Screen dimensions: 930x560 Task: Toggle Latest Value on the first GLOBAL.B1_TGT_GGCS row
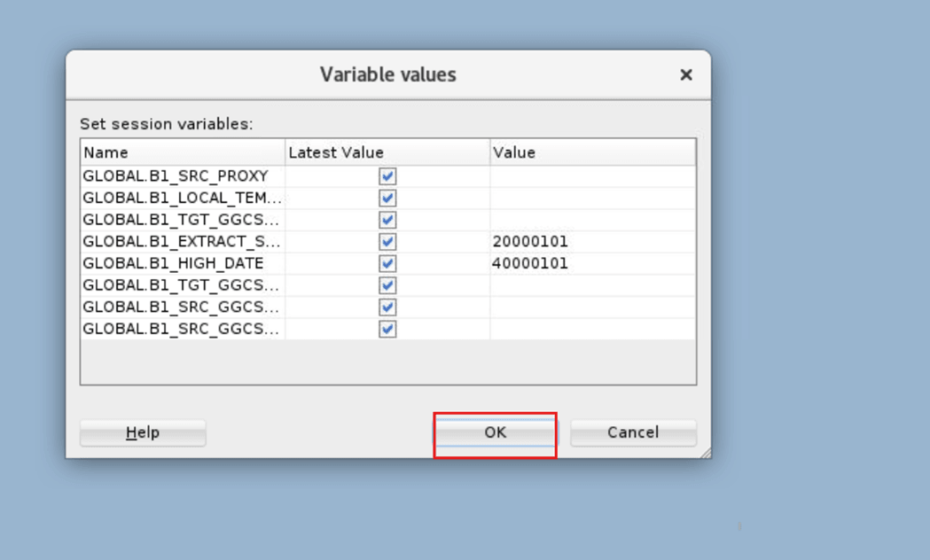tap(387, 219)
